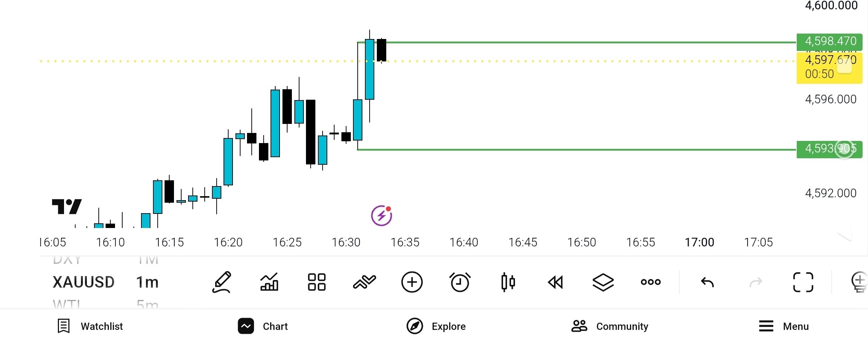Open the indicators chart icon
The width and height of the screenshot is (868, 344).
[269, 282]
